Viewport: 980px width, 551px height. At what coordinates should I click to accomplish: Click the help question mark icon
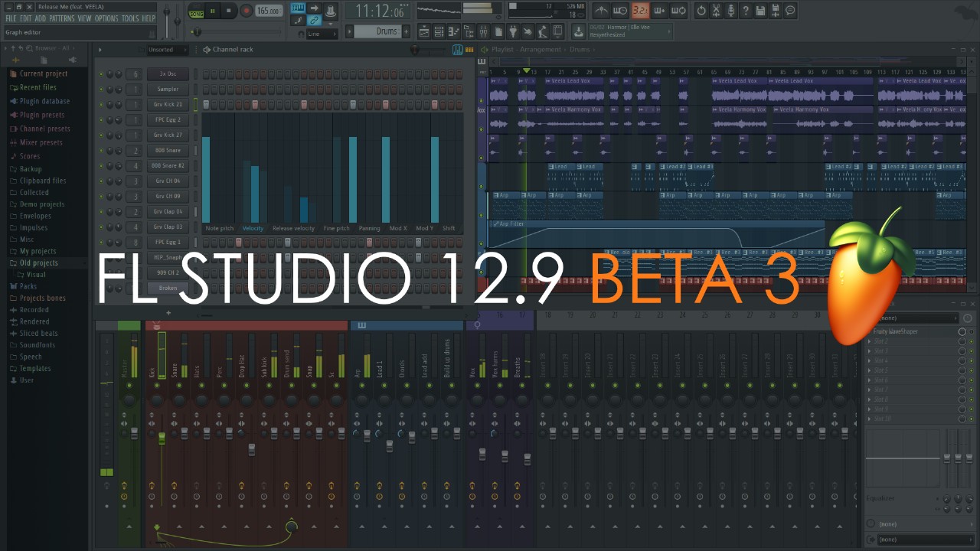[x=745, y=11]
